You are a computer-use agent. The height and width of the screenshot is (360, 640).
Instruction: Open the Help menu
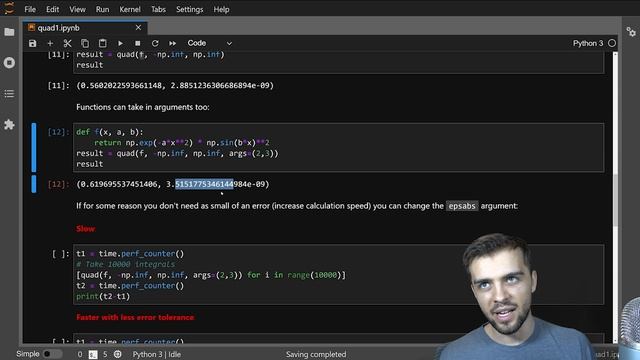click(221, 9)
